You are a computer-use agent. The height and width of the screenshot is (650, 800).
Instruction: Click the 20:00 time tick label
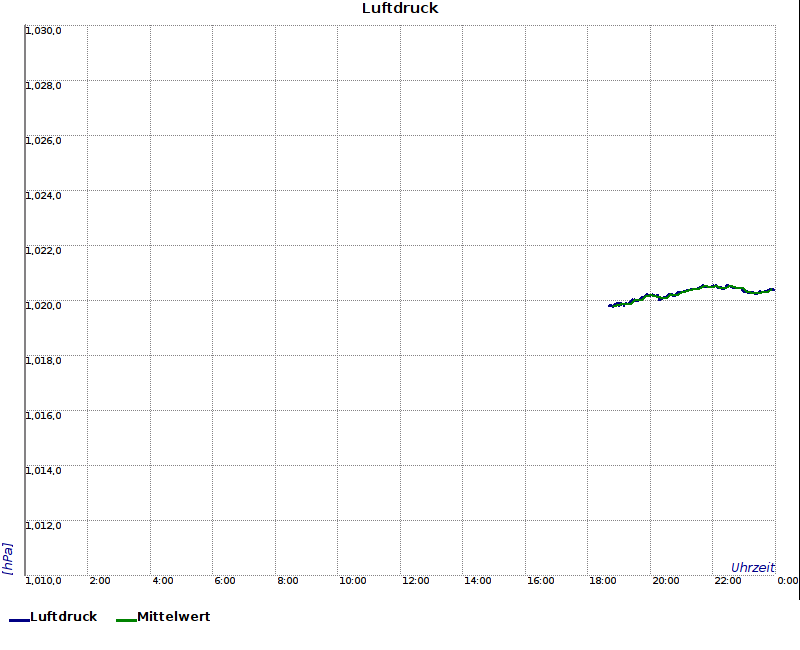point(666,581)
